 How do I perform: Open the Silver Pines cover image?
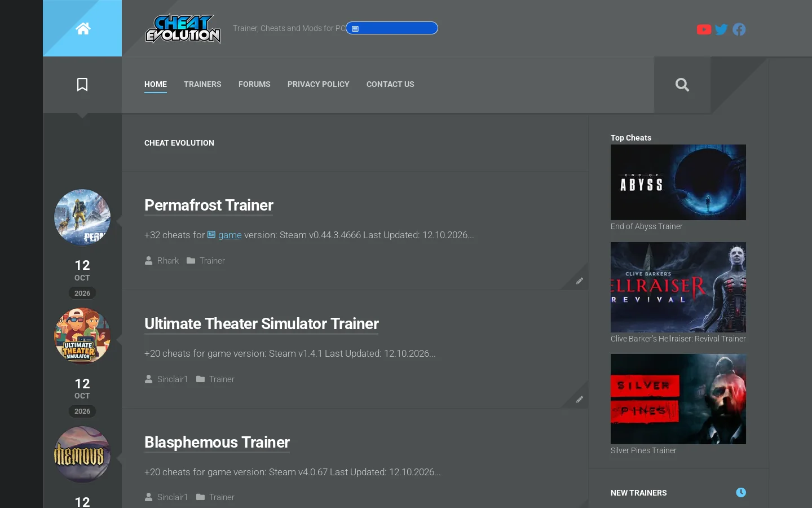point(678,399)
